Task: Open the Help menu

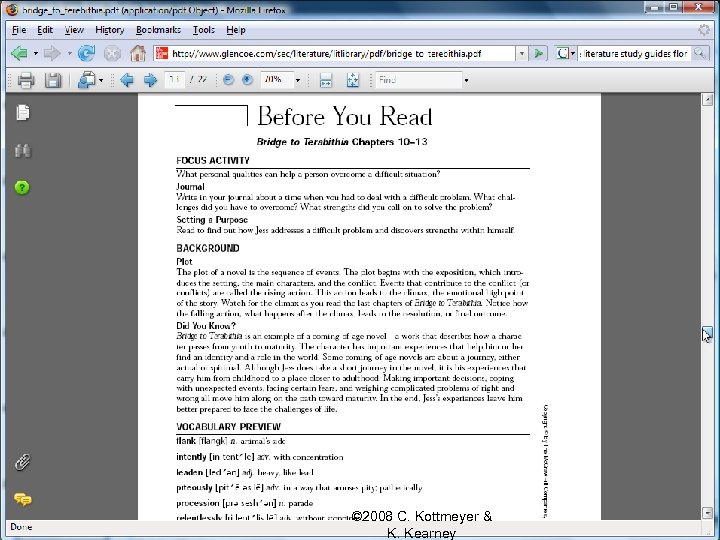Action: pos(236,30)
